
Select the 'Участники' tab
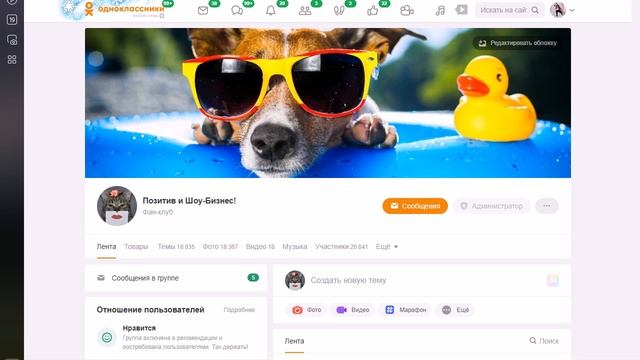(341, 247)
